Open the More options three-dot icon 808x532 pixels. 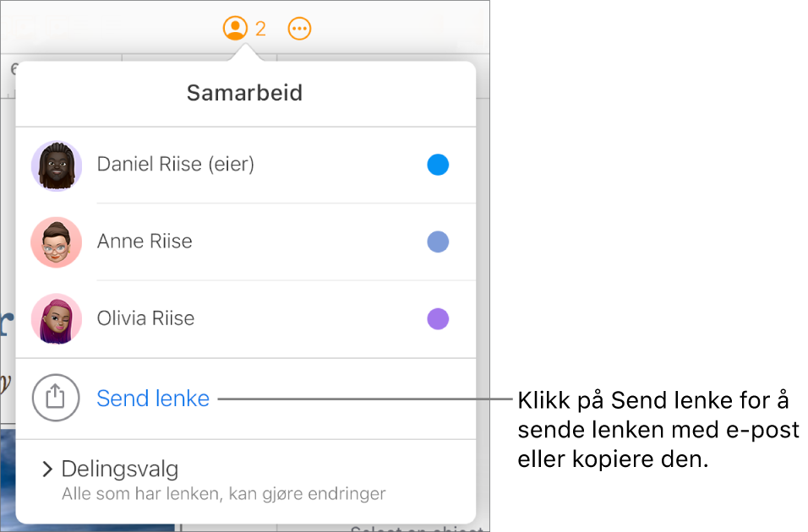pyautogui.click(x=300, y=28)
